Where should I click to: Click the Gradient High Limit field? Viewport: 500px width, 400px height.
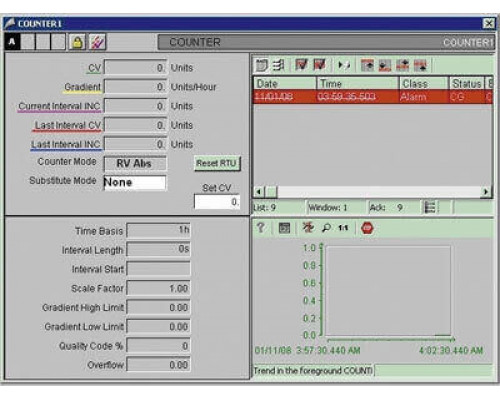click(x=159, y=307)
